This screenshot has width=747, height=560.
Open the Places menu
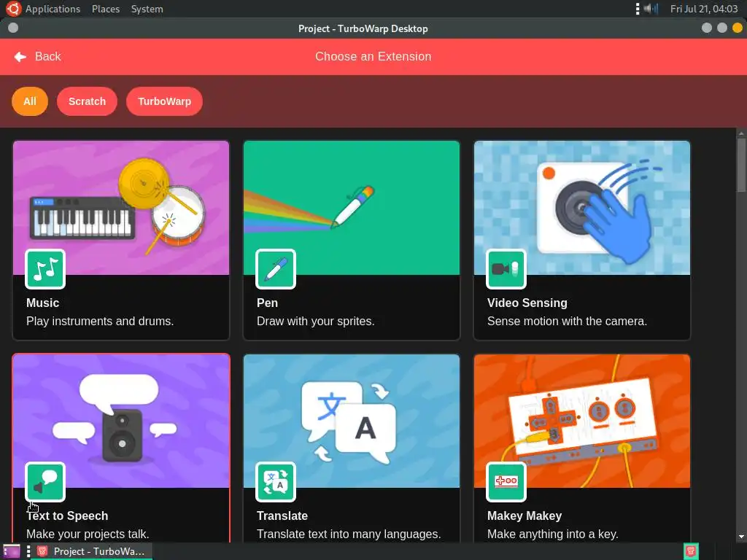tap(106, 9)
